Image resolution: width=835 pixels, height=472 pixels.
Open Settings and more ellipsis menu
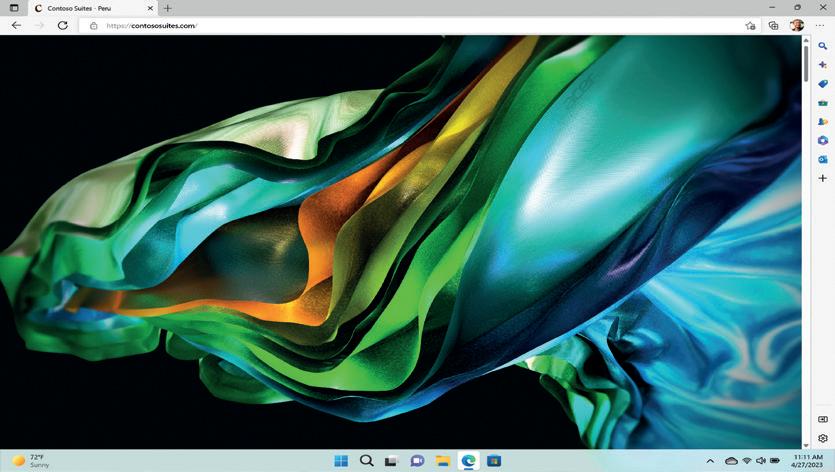820,26
